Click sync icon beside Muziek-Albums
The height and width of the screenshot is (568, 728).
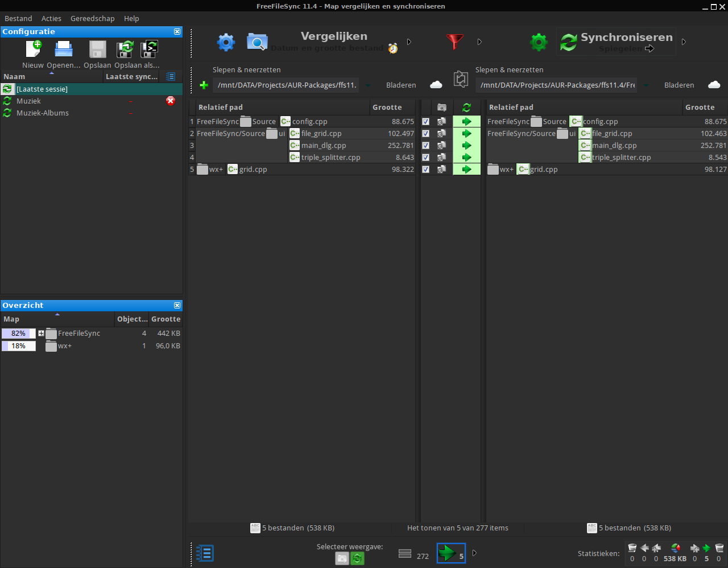[x=7, y=113]
